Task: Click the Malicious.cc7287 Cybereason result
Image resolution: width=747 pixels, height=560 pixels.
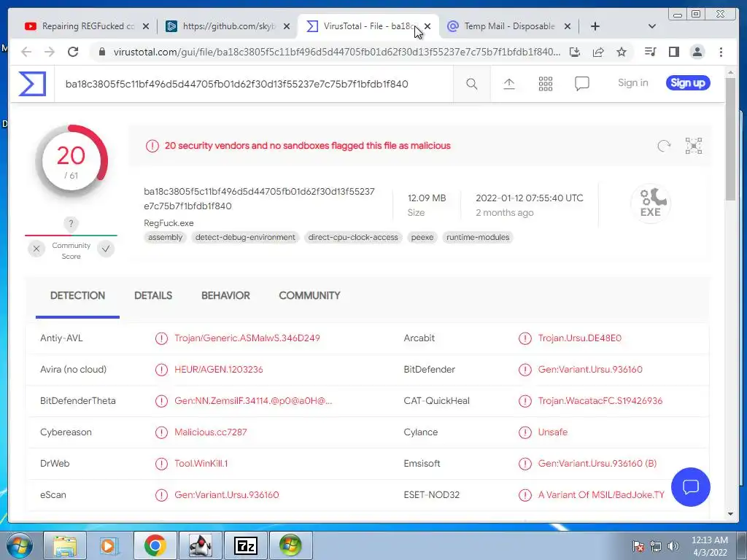Action: coord(211,432)
